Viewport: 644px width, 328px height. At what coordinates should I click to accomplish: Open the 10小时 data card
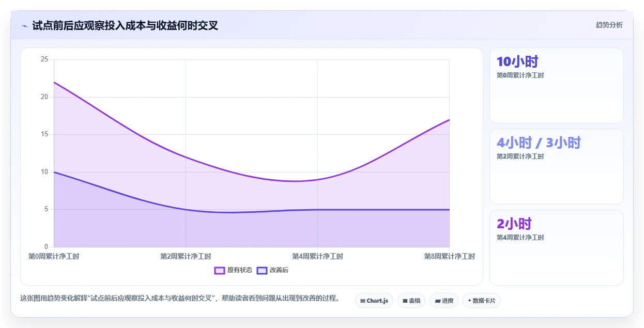[x=557, y=86]
